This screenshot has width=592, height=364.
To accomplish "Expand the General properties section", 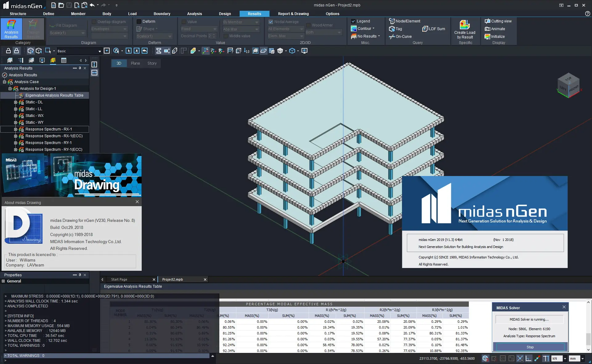I will (3, 281).
